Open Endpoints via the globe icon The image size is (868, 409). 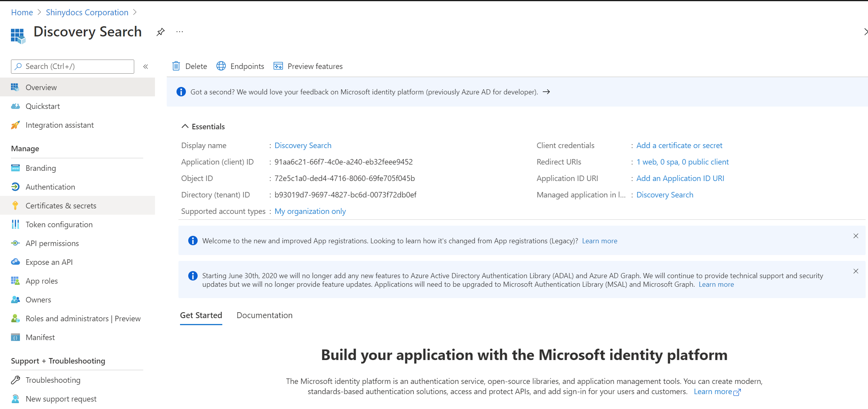tap(221, 66)
